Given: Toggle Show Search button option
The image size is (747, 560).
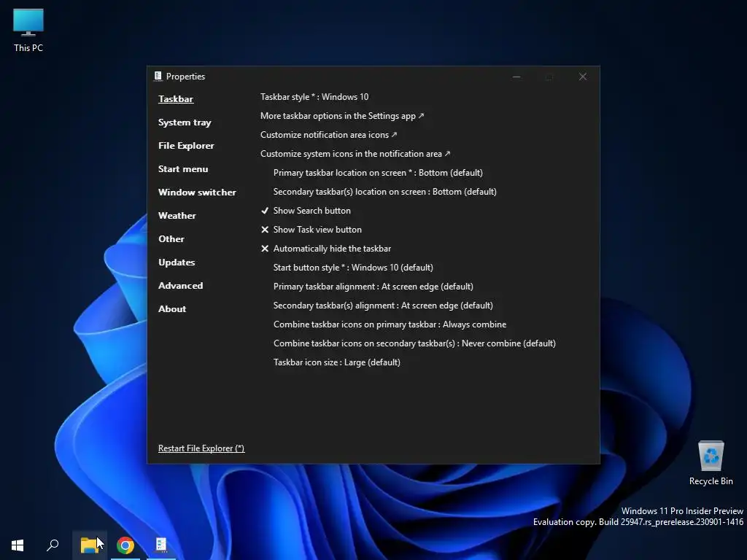Looking at the screenshot, I should pyautogui.click(x=306, y=211).
